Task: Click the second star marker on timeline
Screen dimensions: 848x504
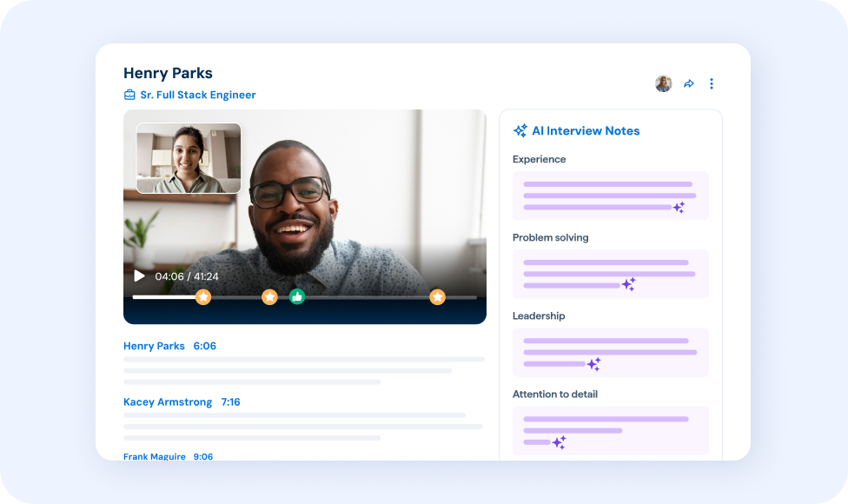Action: [x=270, y=297]
